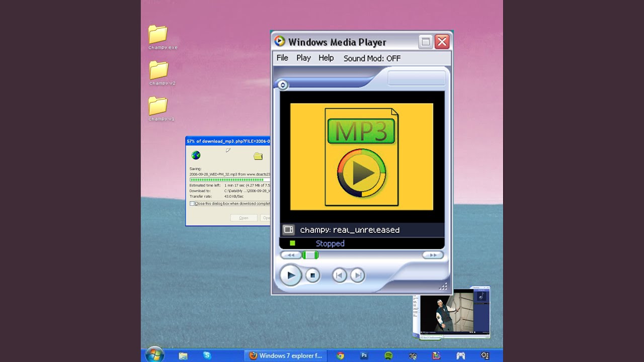This screenshot has width=644, height=362.
Task: Skip to previous track in Media Player
Action: click(340, 275)
